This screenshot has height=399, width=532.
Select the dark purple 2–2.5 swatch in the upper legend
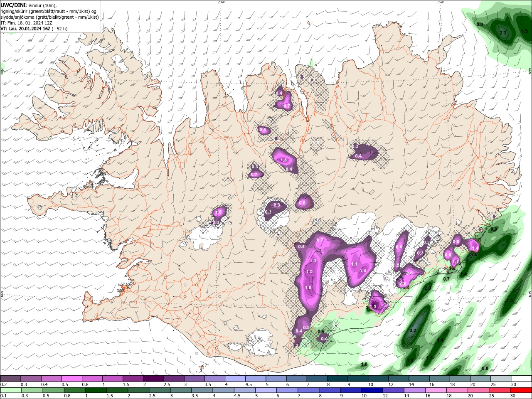coord(153,379)
